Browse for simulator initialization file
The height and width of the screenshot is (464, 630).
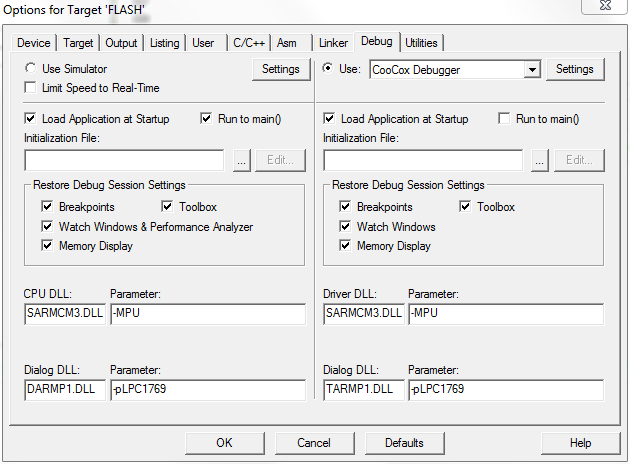tap(241, 160)
